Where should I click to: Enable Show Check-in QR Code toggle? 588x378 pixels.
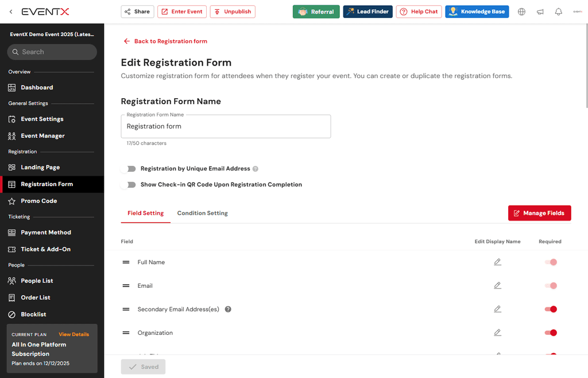pyautogui.click(x=129, y=185)
